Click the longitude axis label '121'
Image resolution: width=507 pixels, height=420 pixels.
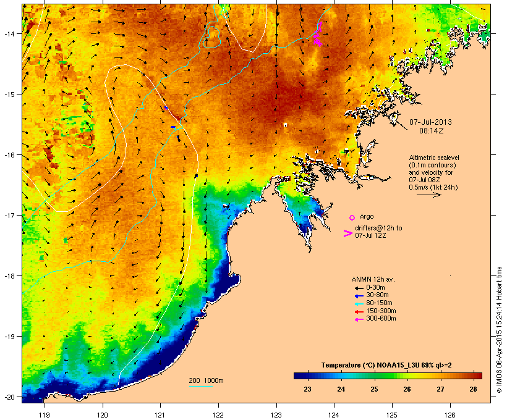coord(160,415)
